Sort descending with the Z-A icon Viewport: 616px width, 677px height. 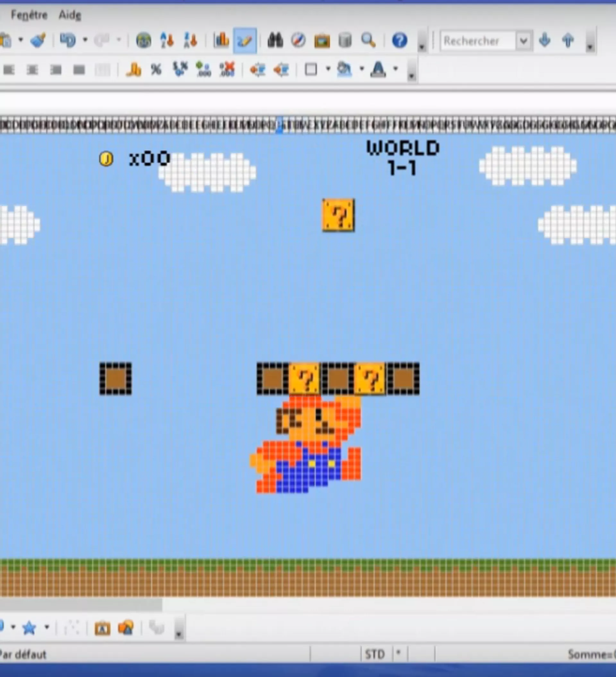coord(191,41)
